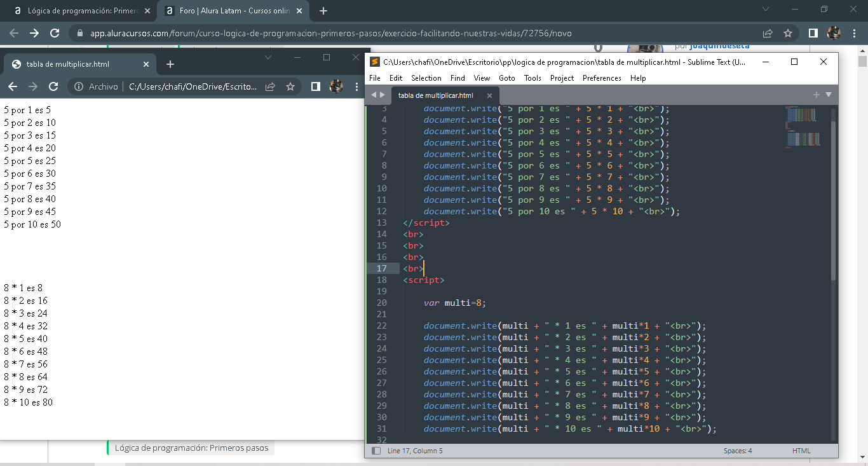Open tab list dropdown arrow in Sublime

(828, 95)
